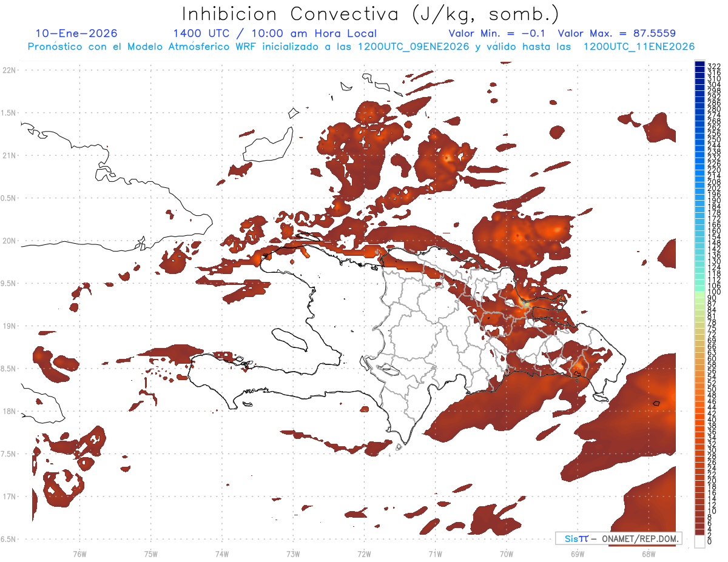This screenshot has height=562, width=728.
Task: Click the '7.5N' latitude label
Action: coord(9,453)
